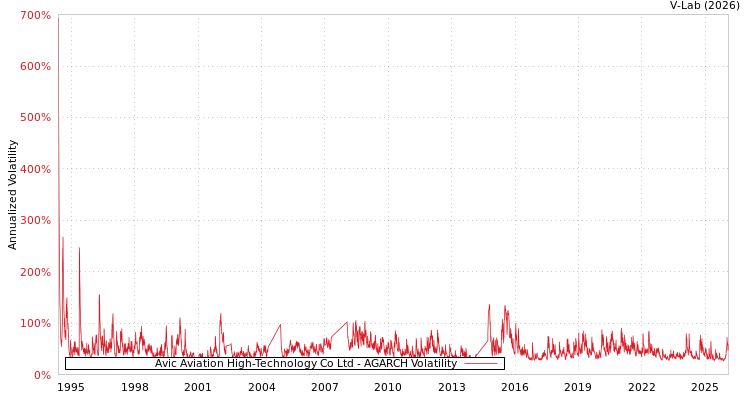Click the 100% y-axis label
The height and width of the screenshot is (400, 750).
tap(35, 323)
